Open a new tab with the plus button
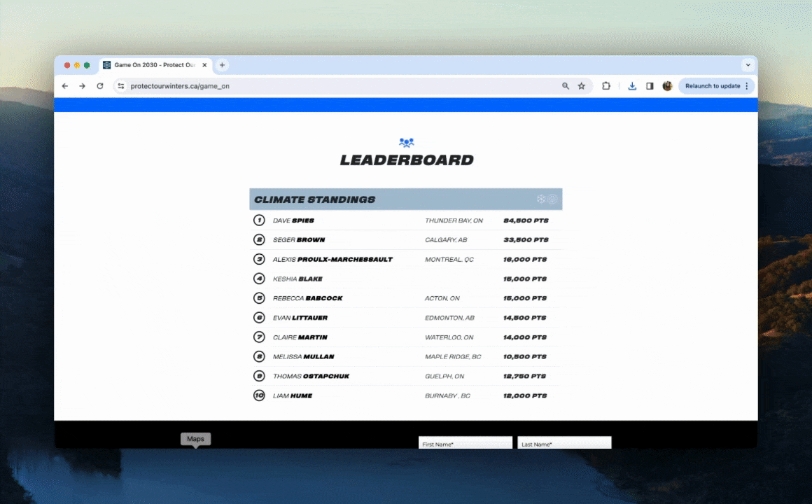 pos(222,65)
